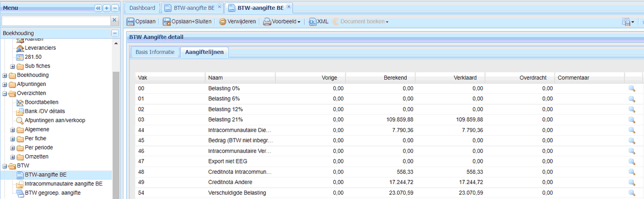The height and width of the screenshot is (199, 644).
Task: Click the magnifier on Creditnota Andere row
Action: (x=632, y=182)
